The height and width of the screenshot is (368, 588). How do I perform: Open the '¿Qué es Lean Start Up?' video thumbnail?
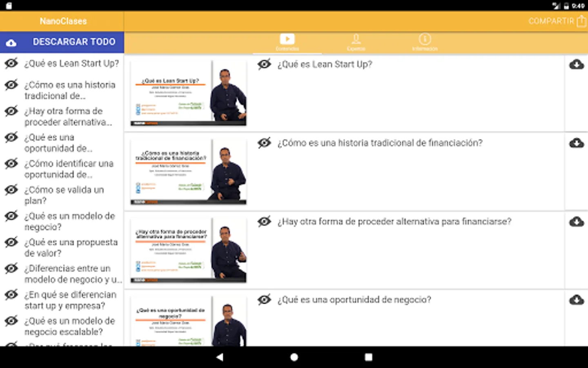coord(188,93)
